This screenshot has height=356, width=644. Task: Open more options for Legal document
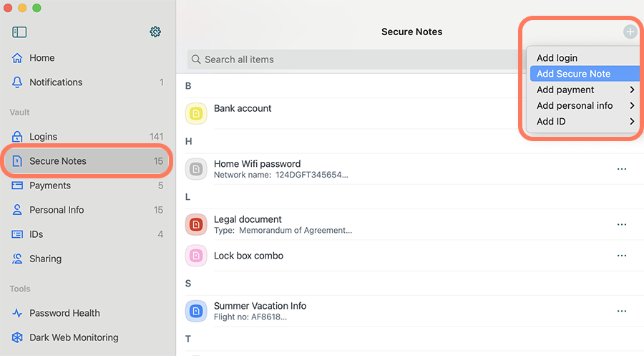pos(621,224)
